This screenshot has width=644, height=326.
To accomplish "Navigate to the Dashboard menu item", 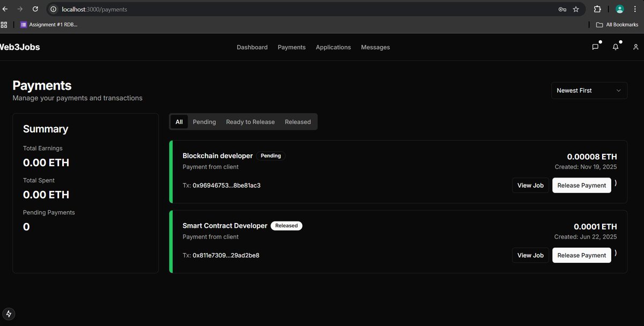I will (x=252, y=47).
